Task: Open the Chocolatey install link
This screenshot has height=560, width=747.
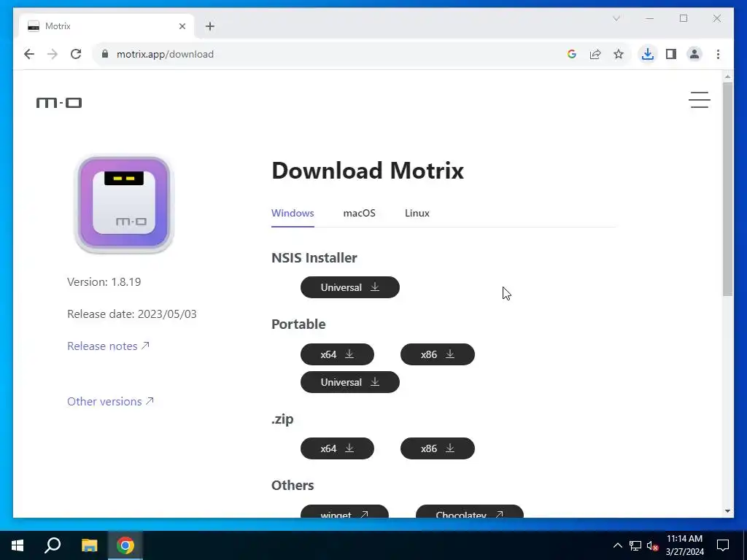Action: [469, 511]
